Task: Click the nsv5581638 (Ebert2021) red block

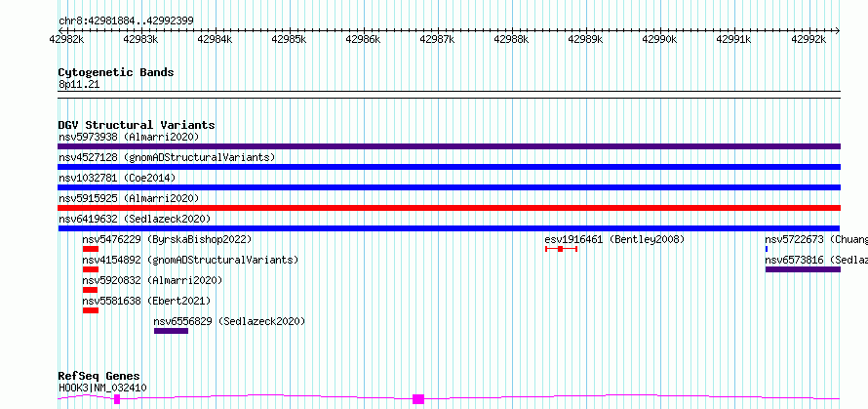Action: pyautogui.click(x=91, y=310)
